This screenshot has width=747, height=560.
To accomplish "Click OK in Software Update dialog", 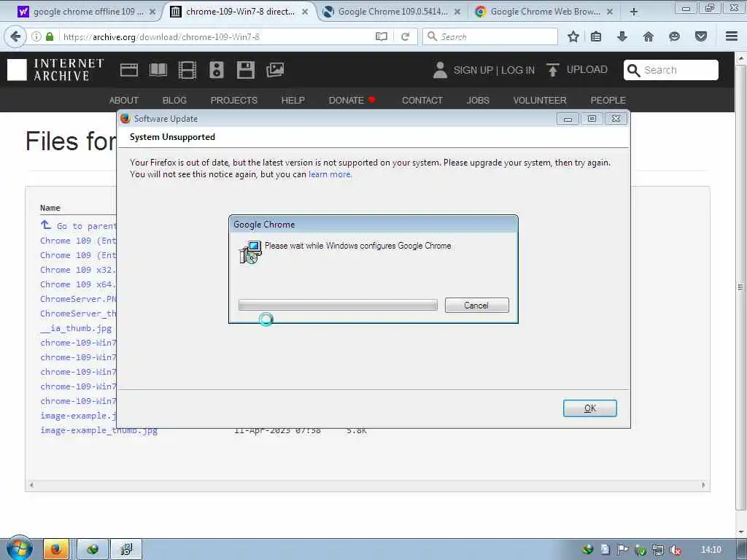I will (x=589, y=408).
